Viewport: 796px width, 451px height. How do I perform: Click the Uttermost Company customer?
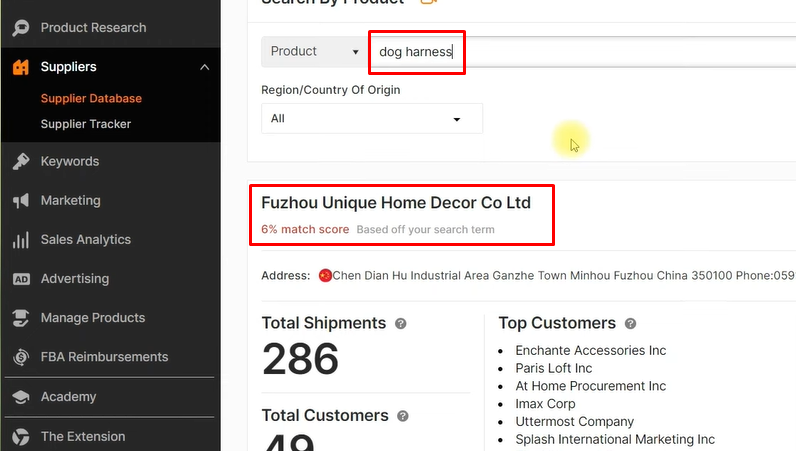pos(575,422)
